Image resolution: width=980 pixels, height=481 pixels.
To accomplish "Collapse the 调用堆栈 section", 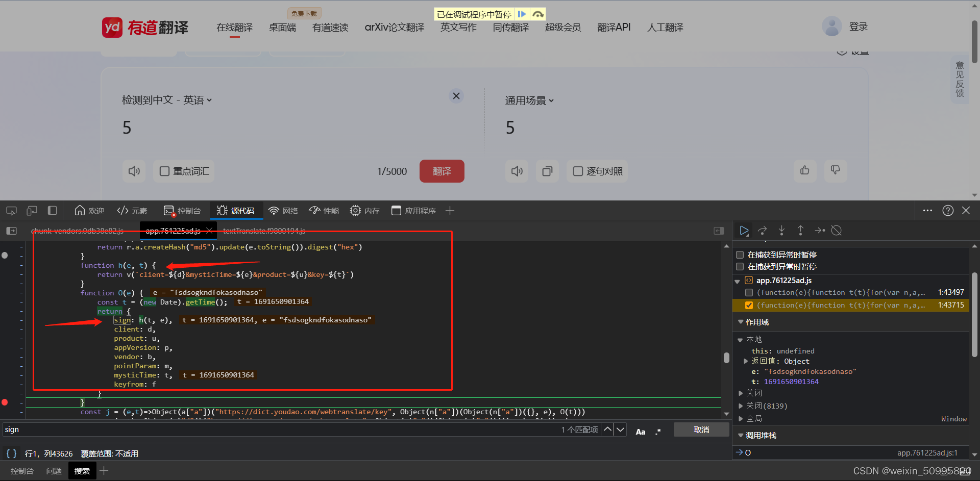I will click(x=741, y=435).
